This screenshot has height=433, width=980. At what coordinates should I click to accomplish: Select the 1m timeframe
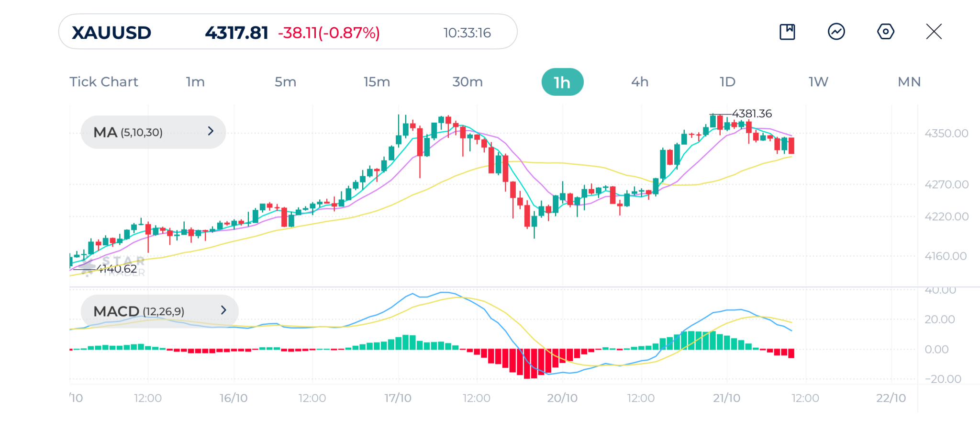195,82
